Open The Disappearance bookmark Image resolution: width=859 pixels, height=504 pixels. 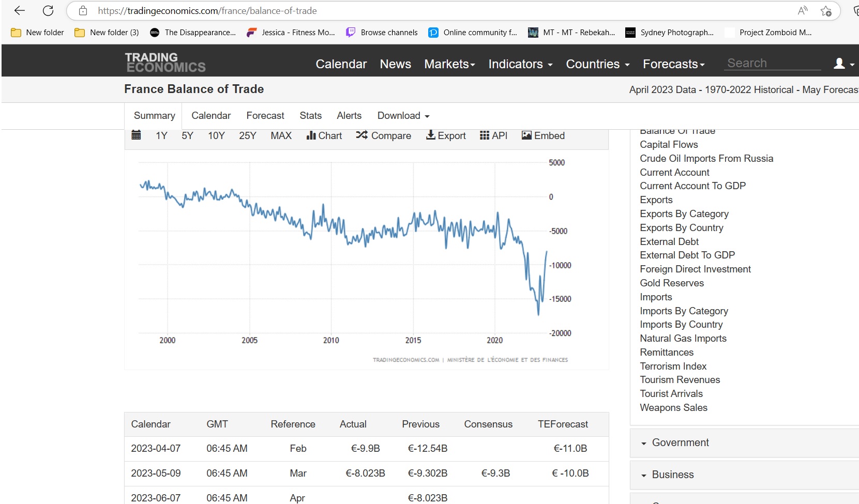tap(193, 32)
